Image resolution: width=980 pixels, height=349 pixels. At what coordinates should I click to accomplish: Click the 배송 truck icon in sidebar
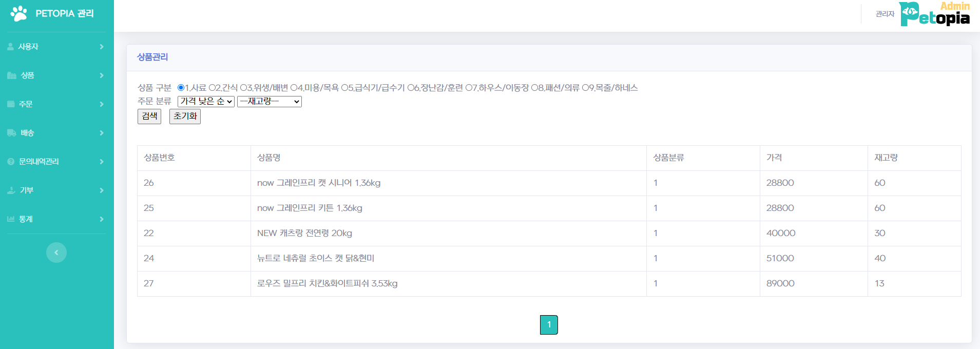pyautogui.click(x=12, y=133)
